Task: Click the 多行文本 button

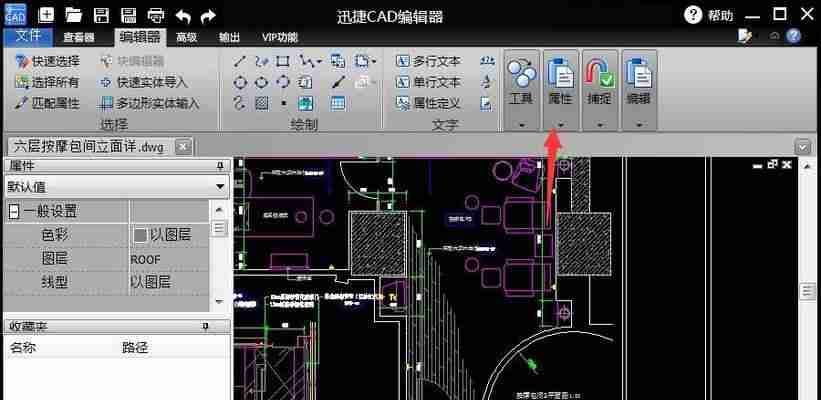Action: tap(428, 61)
